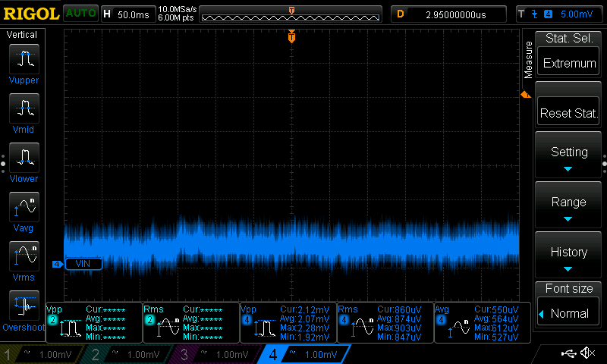Select the Vmid measurement icon
607x364 pixels.
[x=24, y=108]
